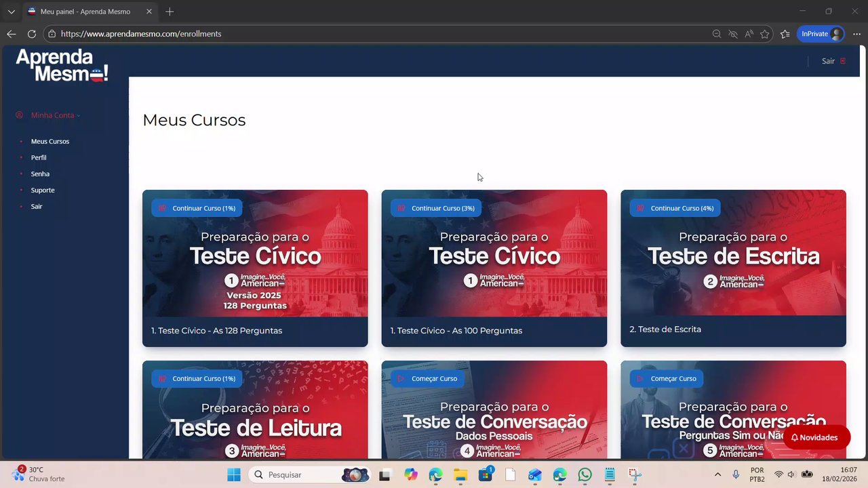Open Meus Cursos in sidebar

pyautogui.click(x=50, y=142)
